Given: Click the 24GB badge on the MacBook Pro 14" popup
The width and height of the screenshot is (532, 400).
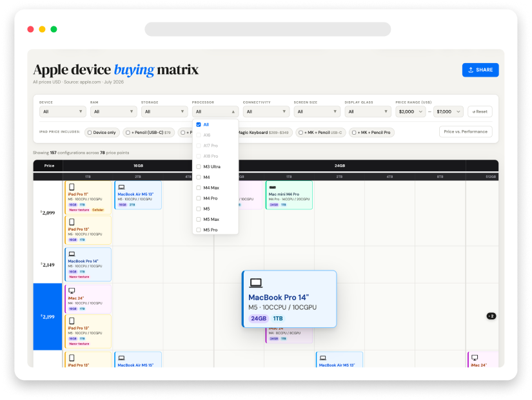Looking at the screenshot, I should [259, 319].
